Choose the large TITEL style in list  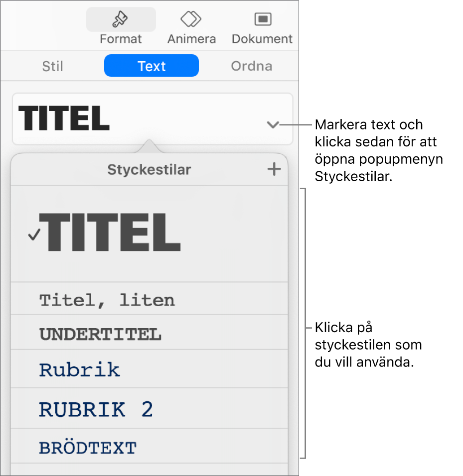[x=113, y=233]
